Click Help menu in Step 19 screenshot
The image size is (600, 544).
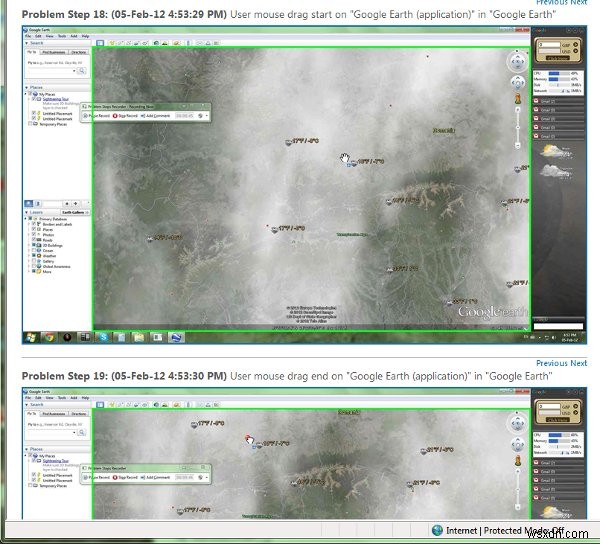pyautogui.click(x=85, y=397)
